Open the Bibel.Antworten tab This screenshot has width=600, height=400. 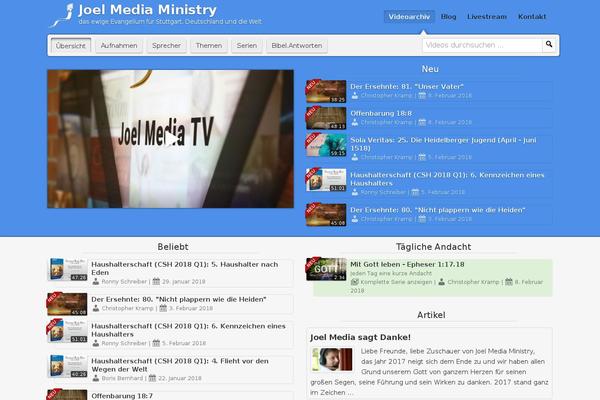[x=297, y=46]
